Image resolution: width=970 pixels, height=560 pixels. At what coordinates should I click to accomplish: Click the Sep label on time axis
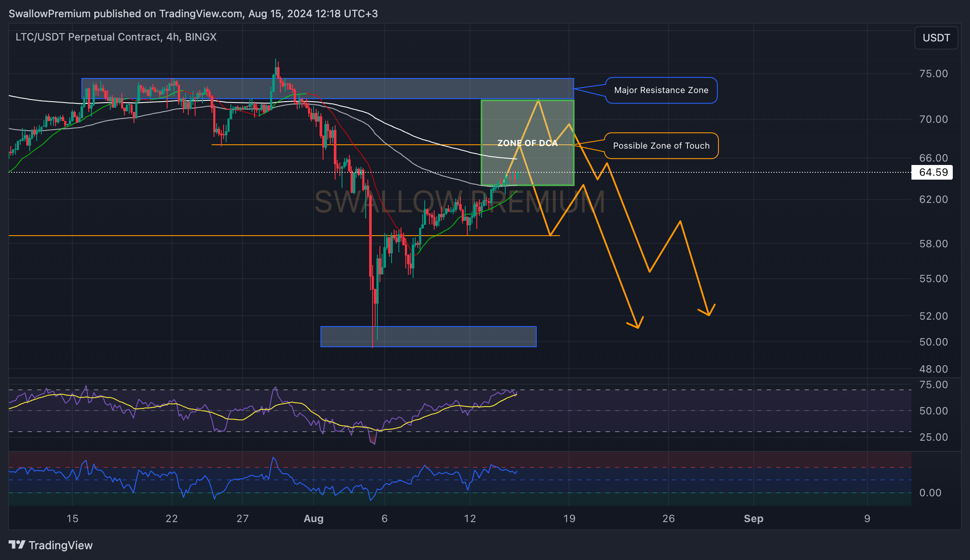(753, 519)
